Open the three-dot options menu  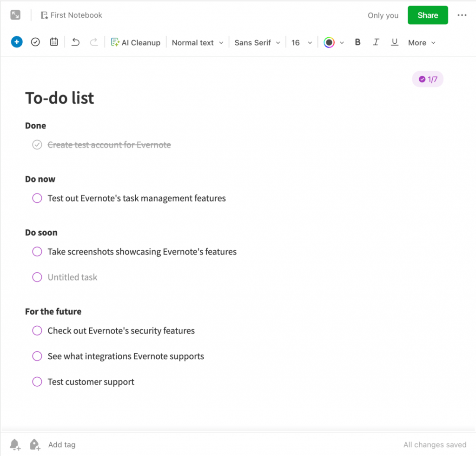coord(462,15)
